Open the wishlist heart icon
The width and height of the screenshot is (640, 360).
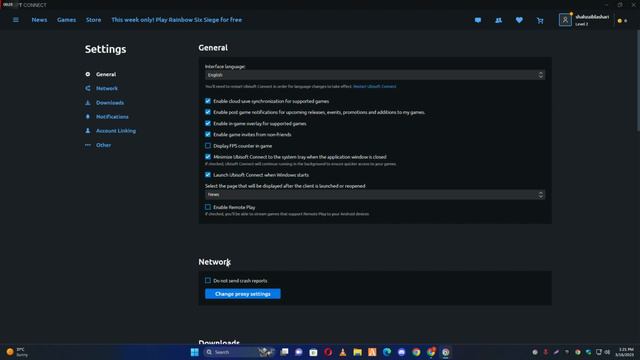[519, 20]
